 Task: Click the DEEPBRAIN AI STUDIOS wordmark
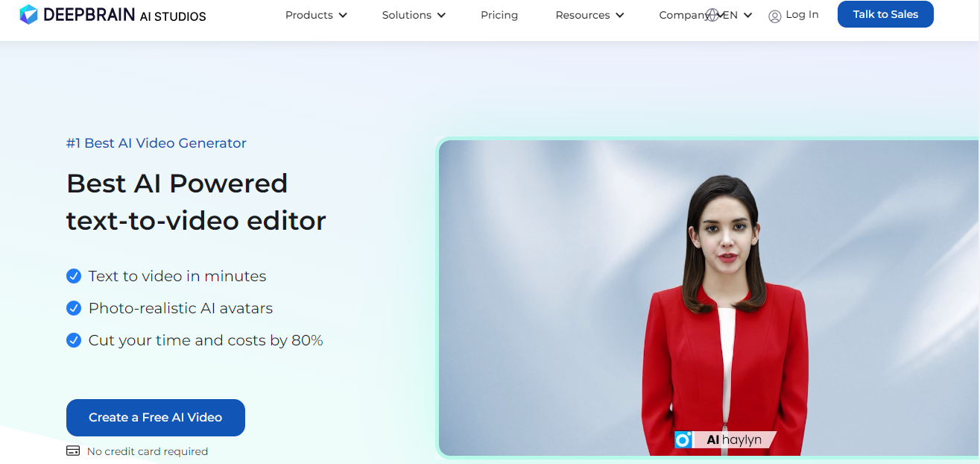tap(124, 15)
